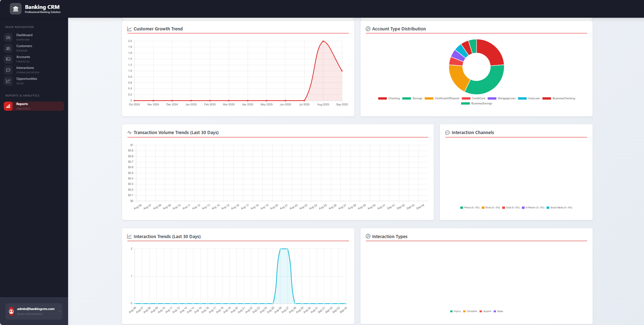Click the Opportunities chart icon
644x325 pixels.
[x=8, y=81]
